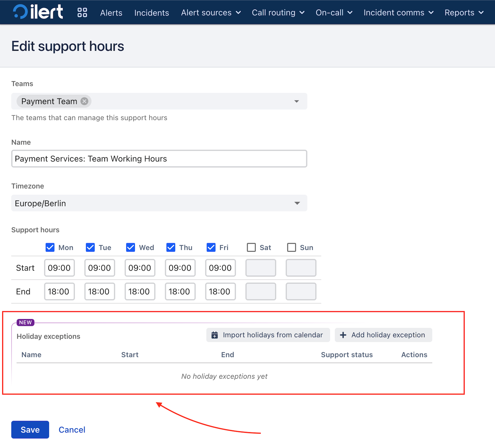This screenshot has width=495, height=448.
Task: Expand the Alert sources menu
Action: click(211, 13)
